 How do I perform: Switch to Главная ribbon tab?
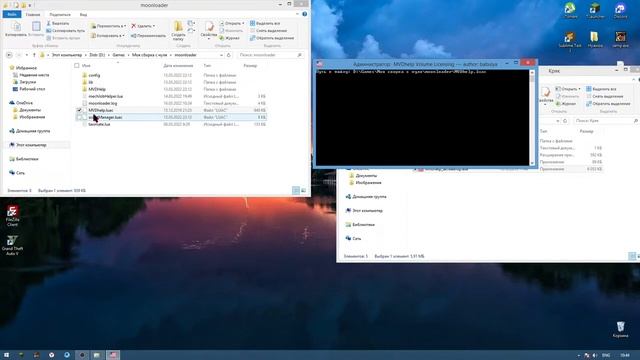pos(33,14)
